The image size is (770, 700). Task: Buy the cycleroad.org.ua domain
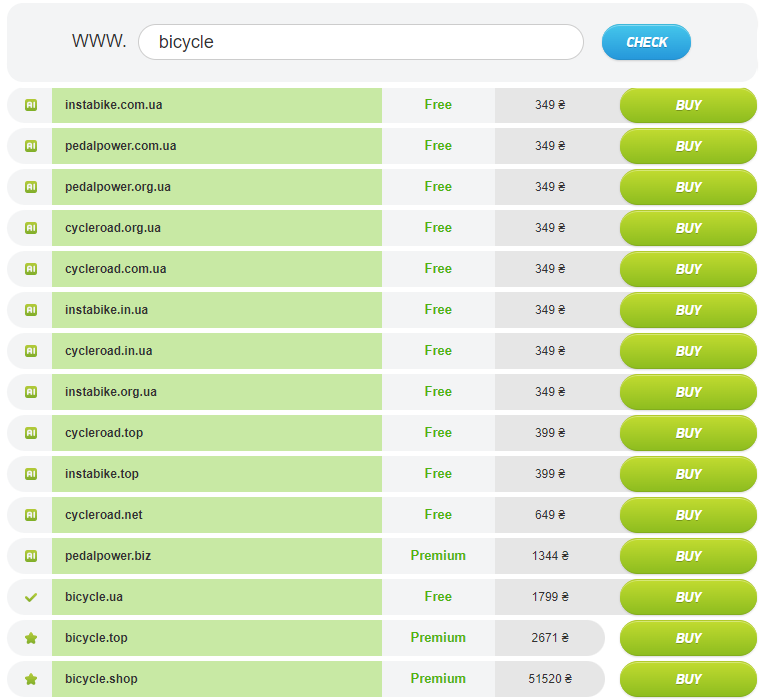(688, 228)
